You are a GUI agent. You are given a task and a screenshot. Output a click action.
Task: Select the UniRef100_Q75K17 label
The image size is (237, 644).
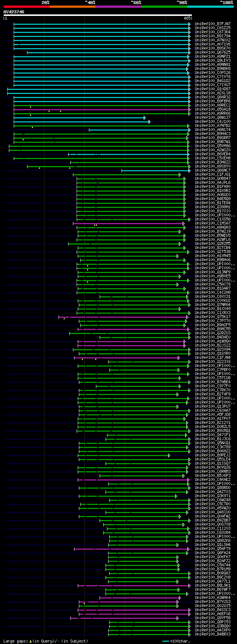coord(213,317)
